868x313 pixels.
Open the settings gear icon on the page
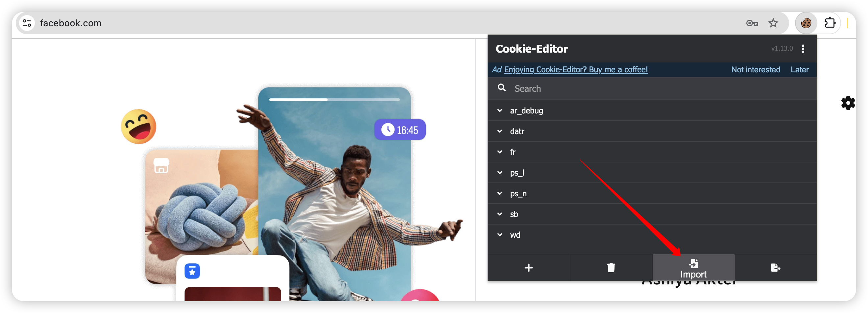pos(848,103)
